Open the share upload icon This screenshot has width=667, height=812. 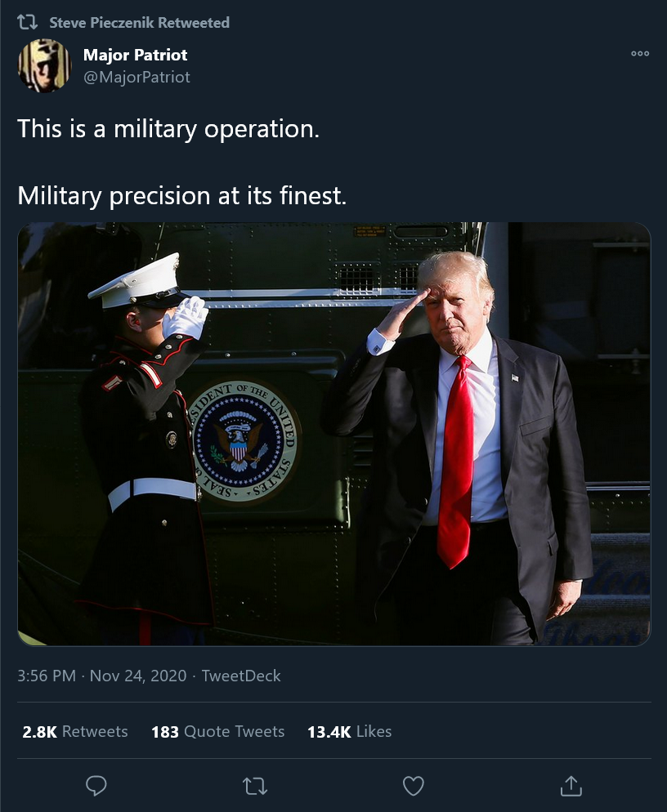click(571, 786)
